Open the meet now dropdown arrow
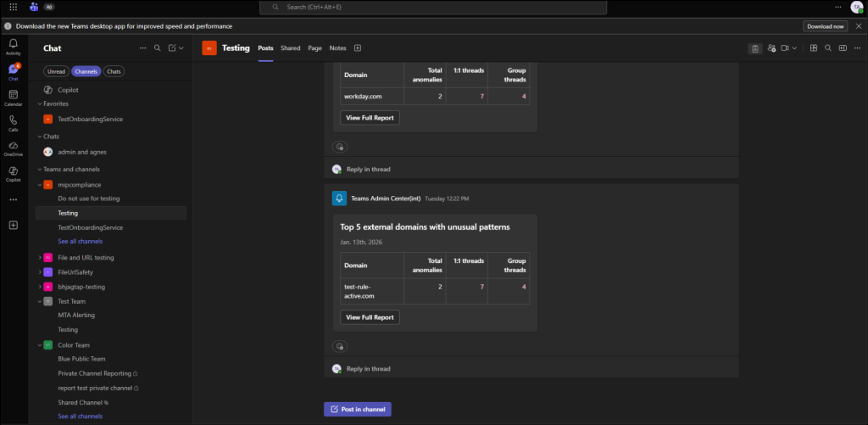Screen dimensions: 868x425 click(793, 48)
